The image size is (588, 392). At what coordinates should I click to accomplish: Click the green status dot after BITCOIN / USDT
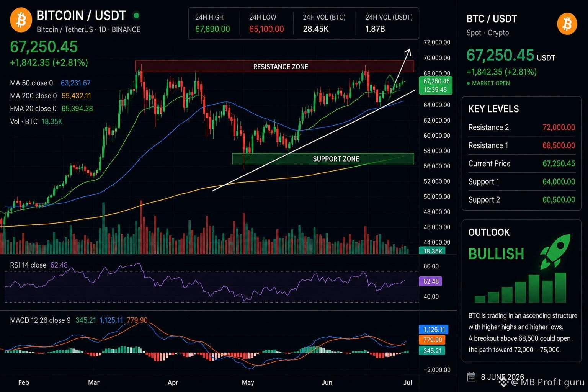click(136, 16)
